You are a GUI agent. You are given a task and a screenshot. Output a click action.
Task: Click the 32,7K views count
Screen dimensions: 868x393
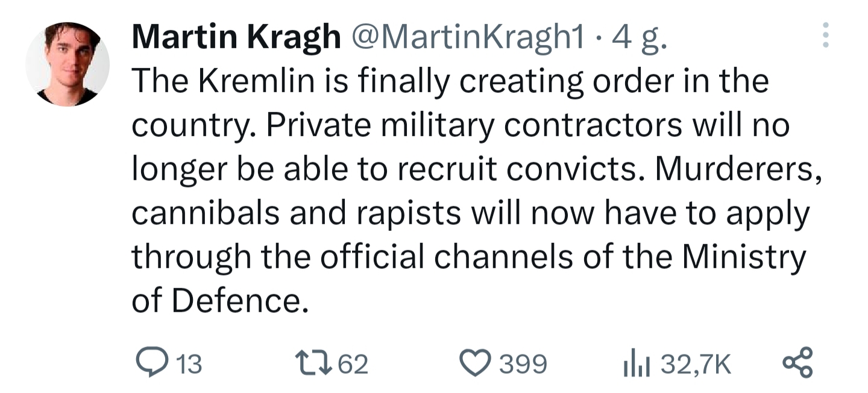696,364
